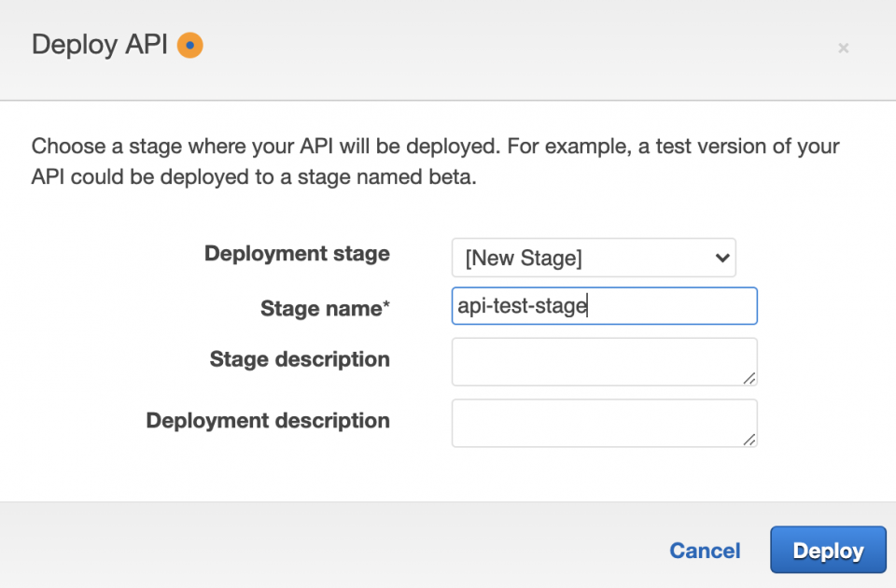The width and height of the screenshot is (896, 588).
Task: Click the Cancel link
Action: point(705,551)
